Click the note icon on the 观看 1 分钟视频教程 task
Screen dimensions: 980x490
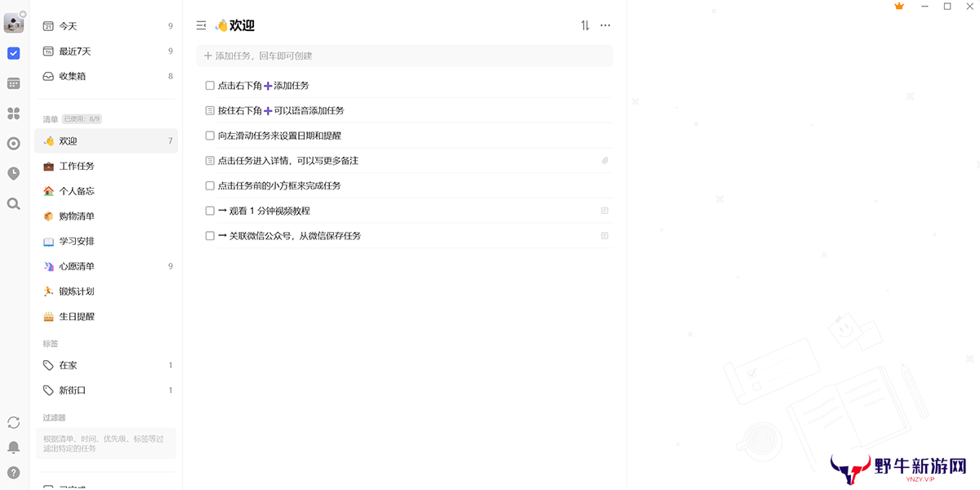pos(605,211)
